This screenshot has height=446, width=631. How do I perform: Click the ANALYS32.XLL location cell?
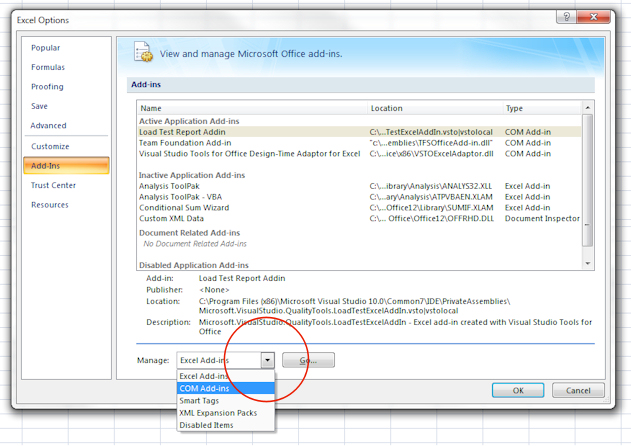(431, 186)
